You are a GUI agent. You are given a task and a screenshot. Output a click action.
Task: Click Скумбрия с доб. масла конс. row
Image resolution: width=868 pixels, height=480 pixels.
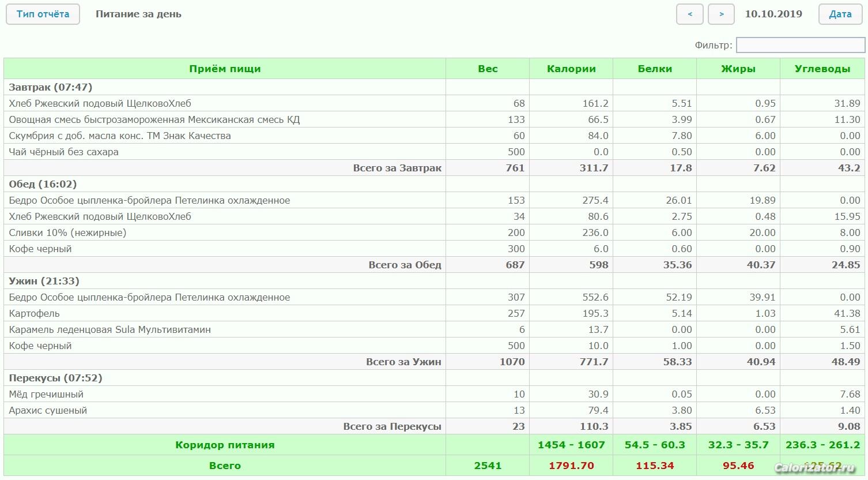(x=435, y=136)
